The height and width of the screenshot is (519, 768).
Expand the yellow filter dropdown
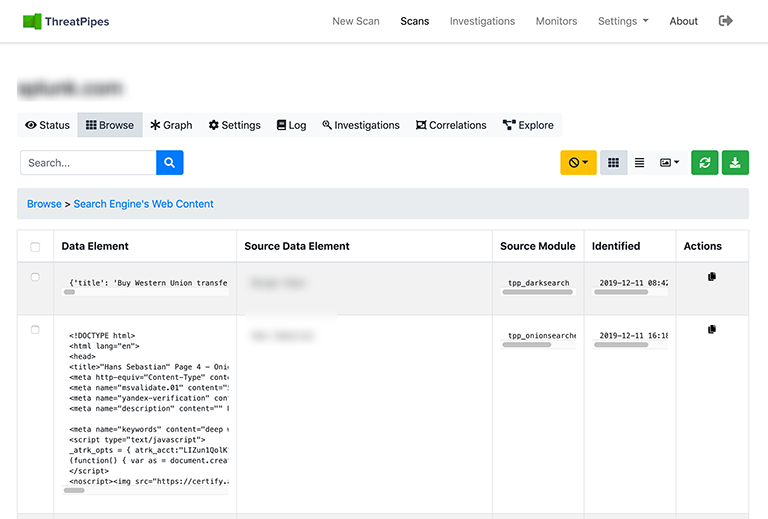[x=578, y=163]
